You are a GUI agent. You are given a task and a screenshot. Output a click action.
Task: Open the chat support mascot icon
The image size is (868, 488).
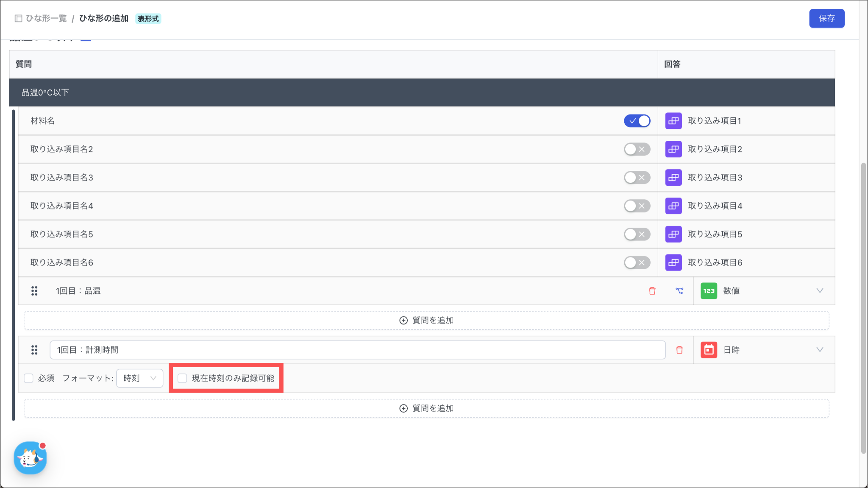(x=30, y=458)
